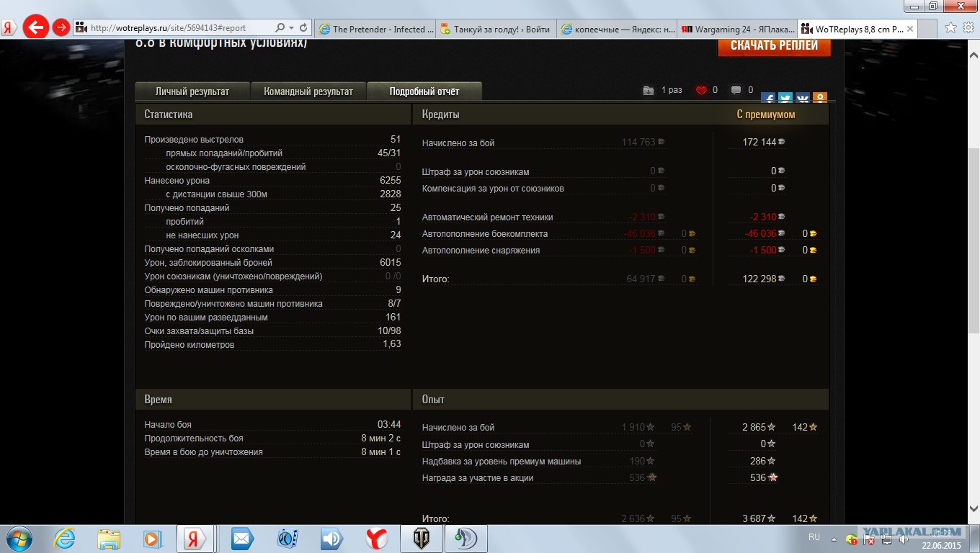
Task: Open the Wargaming 24 - ЯПлакалъ browser tab
Action: point(738,30)
